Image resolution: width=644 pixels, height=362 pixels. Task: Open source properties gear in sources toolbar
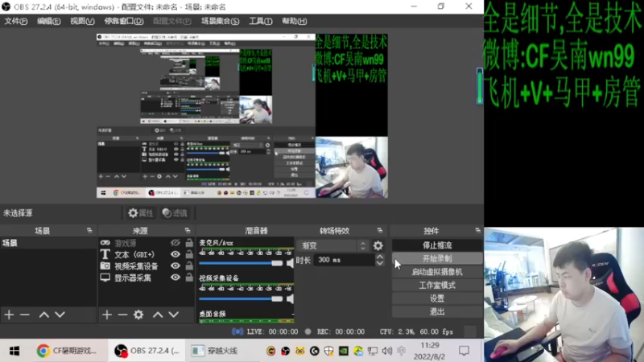click(x=138, y=315)
